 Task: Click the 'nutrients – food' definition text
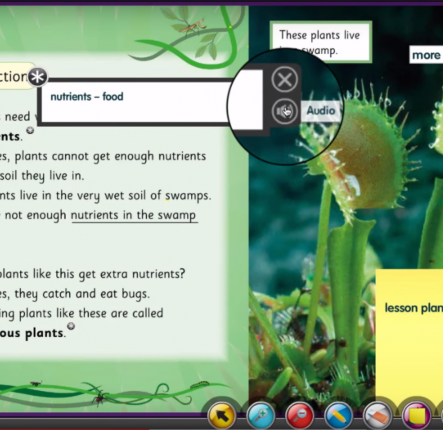coord(87,97)
